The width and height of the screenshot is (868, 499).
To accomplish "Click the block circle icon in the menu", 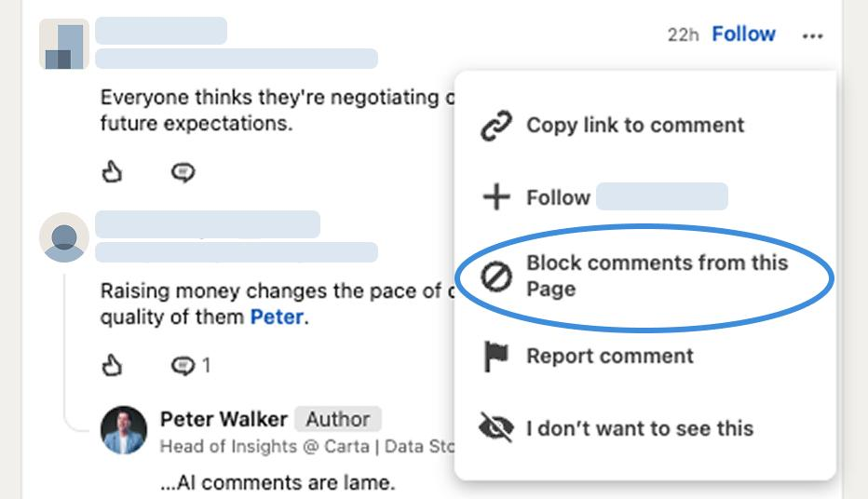I will (496, 276).
